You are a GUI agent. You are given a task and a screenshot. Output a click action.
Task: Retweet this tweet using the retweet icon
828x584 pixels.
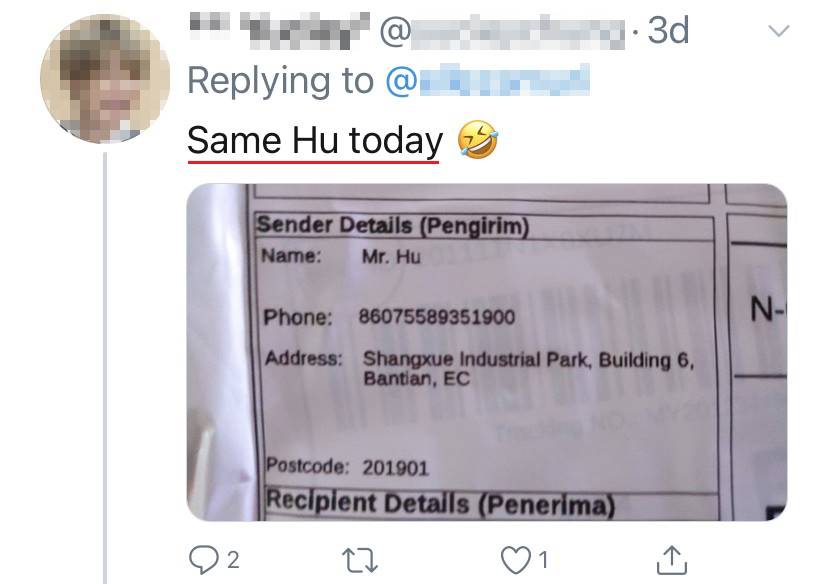coord(360,560)
